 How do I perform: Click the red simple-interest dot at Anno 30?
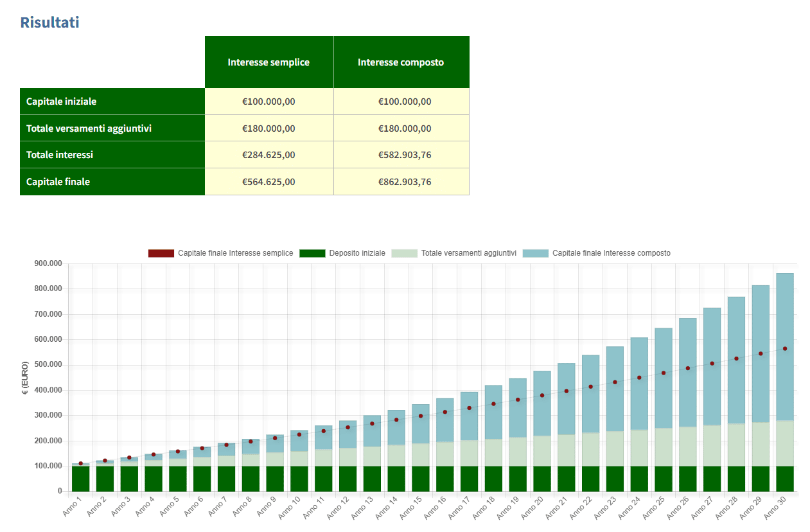785,349
